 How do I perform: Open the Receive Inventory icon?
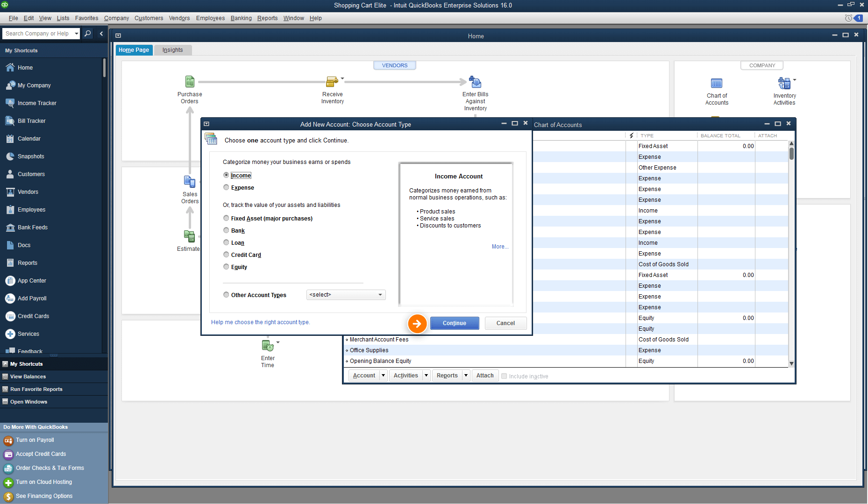(x=332, y=82)
